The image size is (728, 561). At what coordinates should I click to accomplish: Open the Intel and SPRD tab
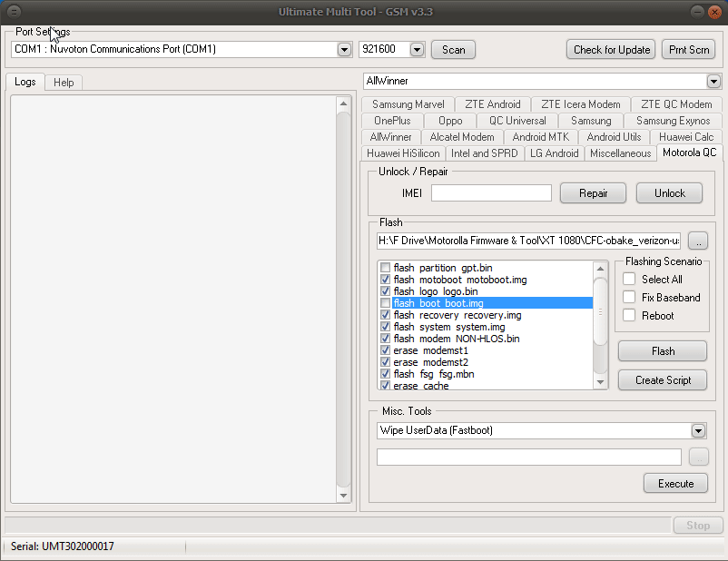point(484,153)
